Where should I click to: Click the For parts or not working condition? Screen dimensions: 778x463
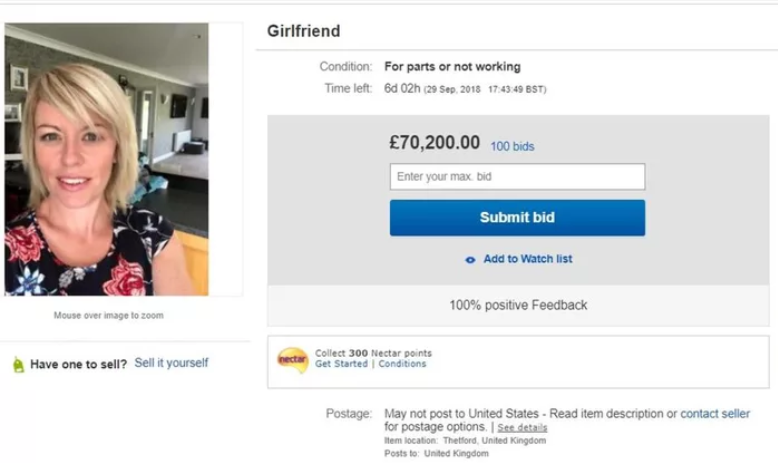[x=452, y=67]
